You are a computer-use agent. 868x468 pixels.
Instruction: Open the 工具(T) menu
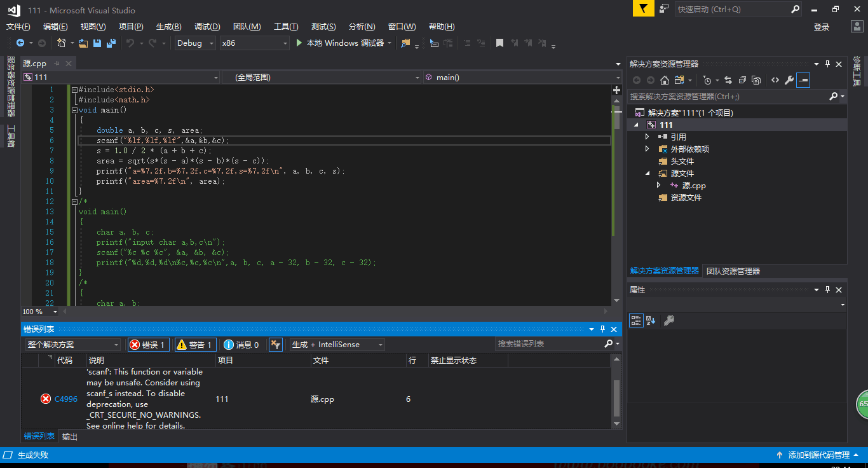[x=286, y=27]
